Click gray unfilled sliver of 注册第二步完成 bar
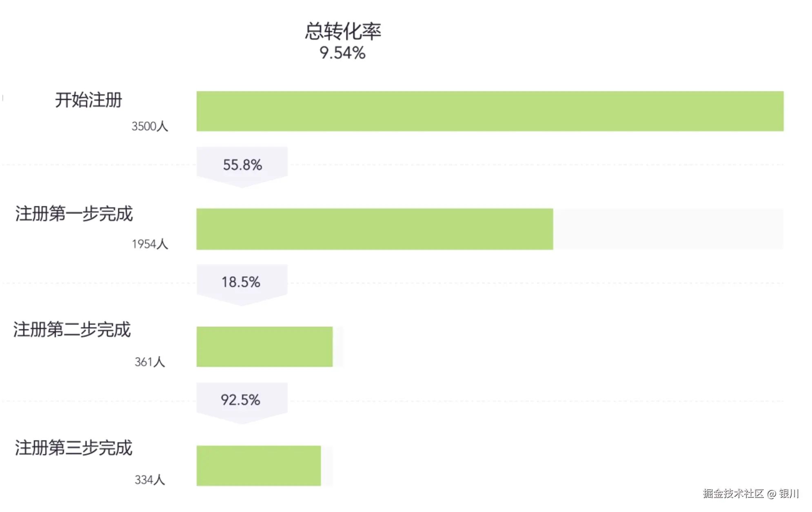The width and height of the screenshot is (812, 512). (x=338, y=347)
